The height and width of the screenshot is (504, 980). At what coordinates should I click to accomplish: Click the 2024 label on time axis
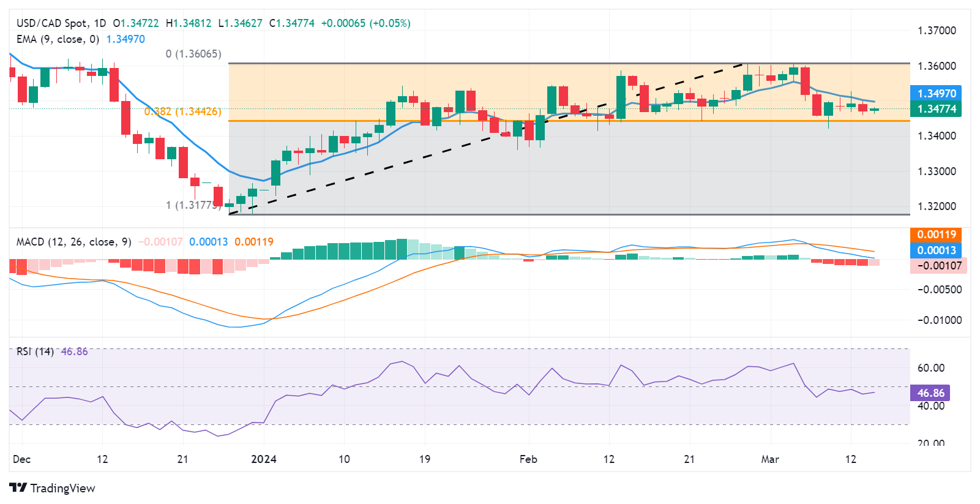264,459
